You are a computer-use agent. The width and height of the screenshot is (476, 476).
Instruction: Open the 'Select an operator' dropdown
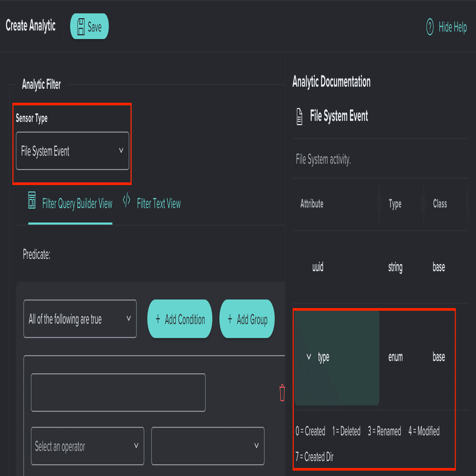pos(88,446)
